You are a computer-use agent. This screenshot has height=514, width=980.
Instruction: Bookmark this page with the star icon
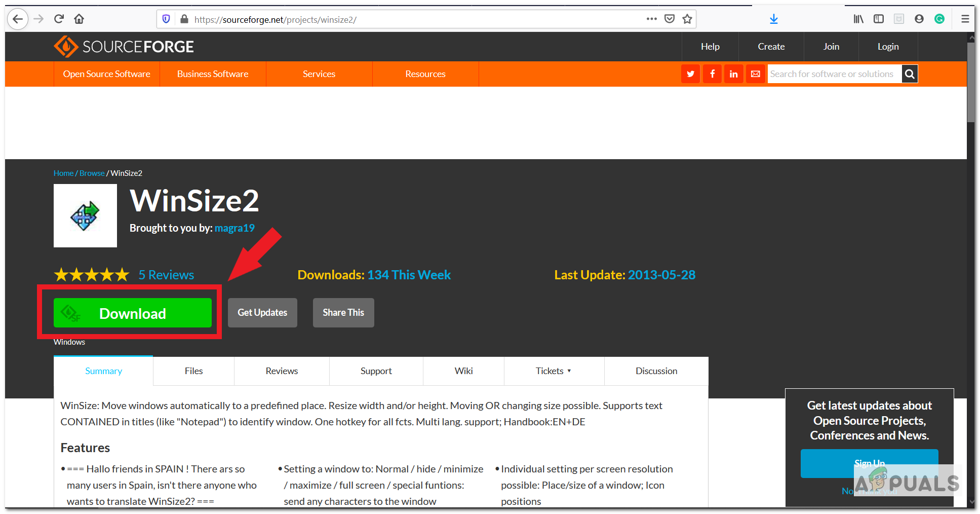pos(687,19)
